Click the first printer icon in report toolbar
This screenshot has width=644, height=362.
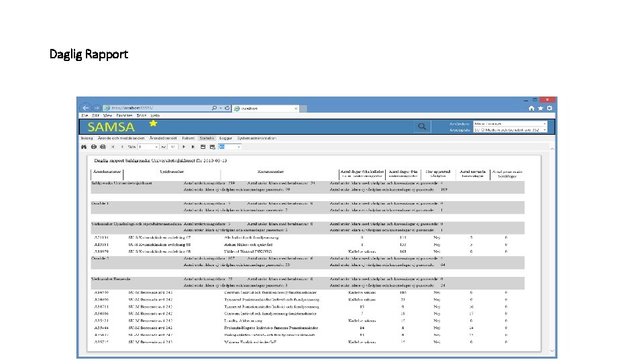coord(94,147)
